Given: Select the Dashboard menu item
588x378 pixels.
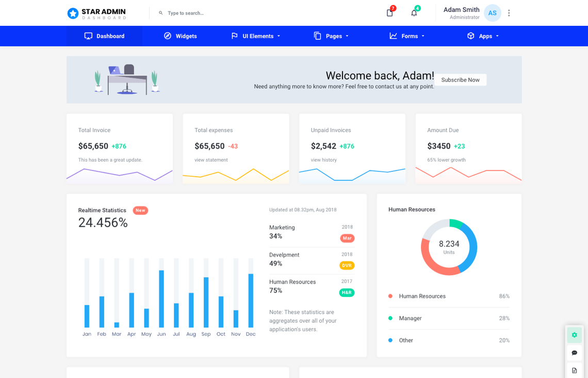Looking at the screenshot, I should [104, 36].
